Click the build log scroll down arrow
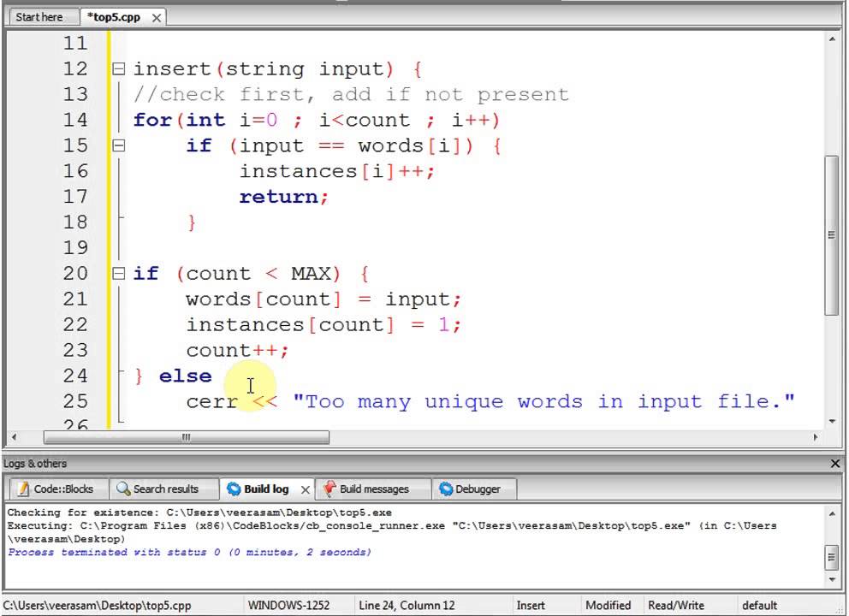This screenshot has width=849, height=616. [832, 580]
